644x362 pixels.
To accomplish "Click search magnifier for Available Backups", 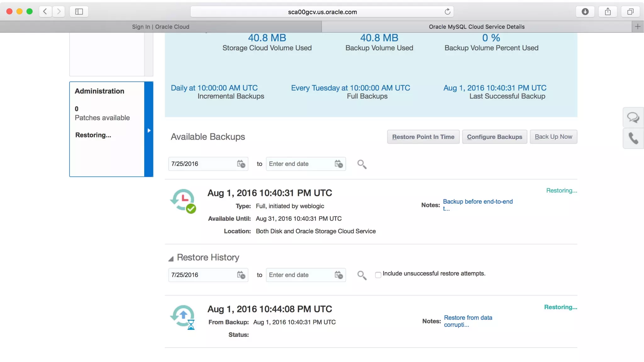I will pos(362,164).
